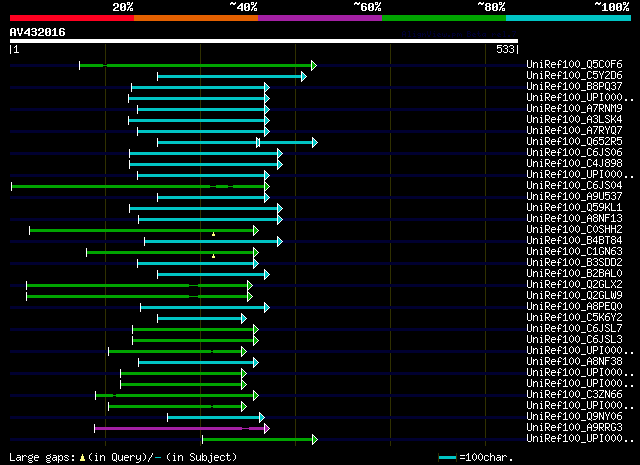640x465 pixels.
Task: Select hit label UniRef100_C6JS06
Action: coord(574,152)
